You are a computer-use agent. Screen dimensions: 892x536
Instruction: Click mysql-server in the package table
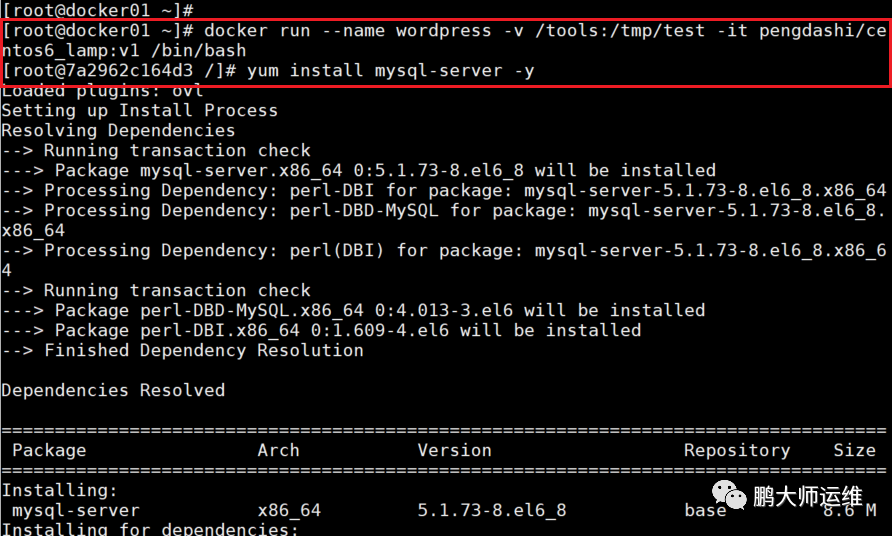76,510
